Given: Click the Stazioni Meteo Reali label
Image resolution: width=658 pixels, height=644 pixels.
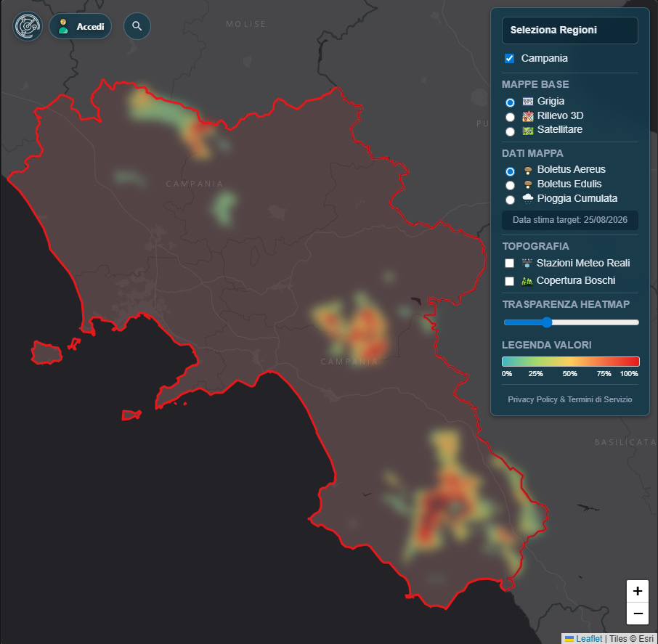Looking at the screenshot, I should tap(583, 263).
